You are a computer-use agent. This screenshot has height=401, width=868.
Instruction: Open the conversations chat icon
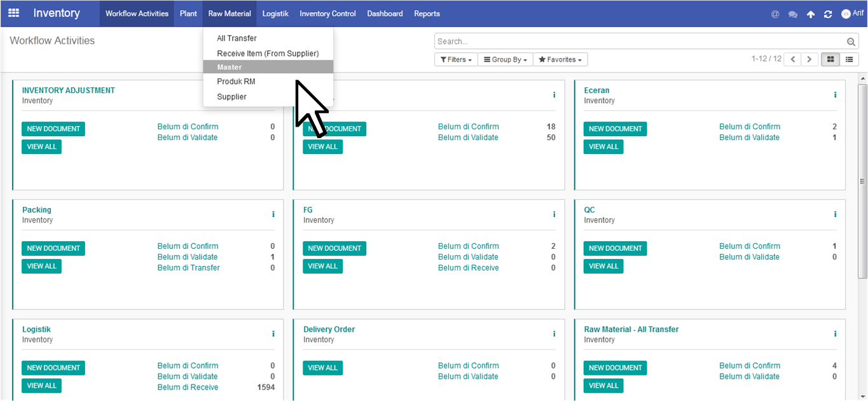point(792,14)
